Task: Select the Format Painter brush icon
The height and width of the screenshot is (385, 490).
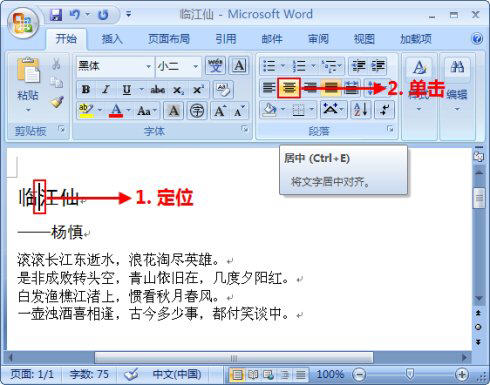Action: point(57,102)
